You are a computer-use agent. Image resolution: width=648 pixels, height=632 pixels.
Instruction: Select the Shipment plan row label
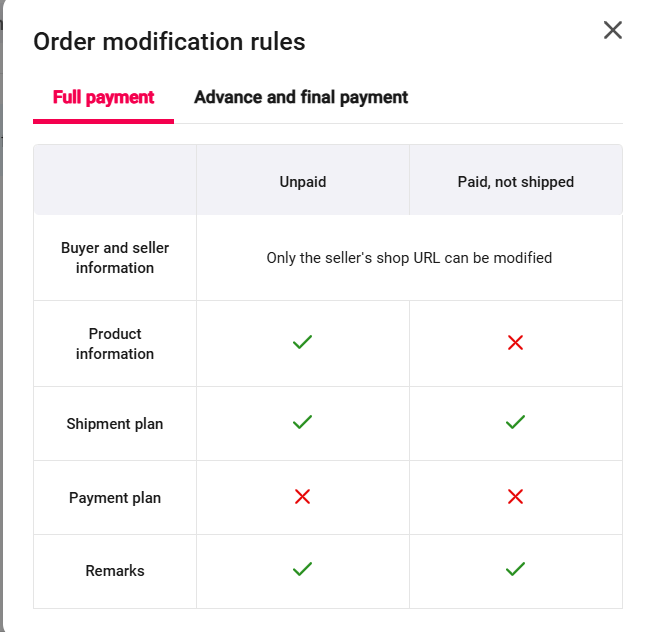coord(115,424)
